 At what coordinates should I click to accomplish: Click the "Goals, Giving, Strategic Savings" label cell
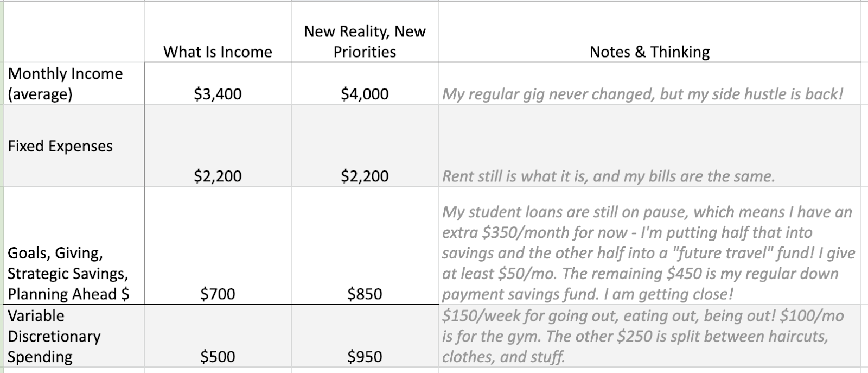(x=74, y=245)
